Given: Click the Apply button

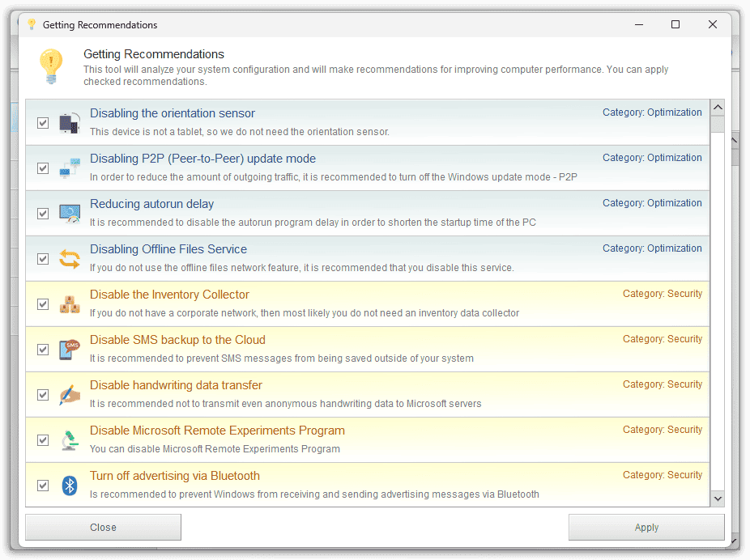Looking at the screenshot, I should 646,528.
